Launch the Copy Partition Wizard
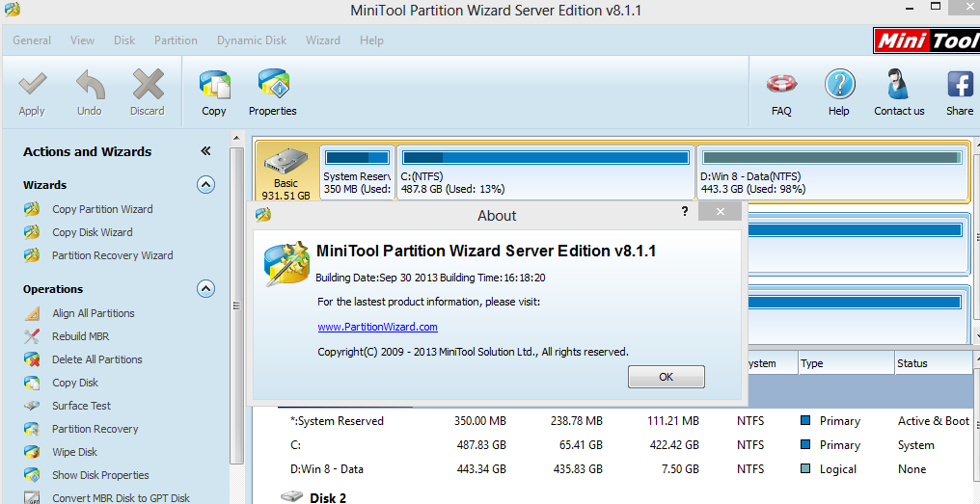980x504 pixels. click(x=102, y=209)
